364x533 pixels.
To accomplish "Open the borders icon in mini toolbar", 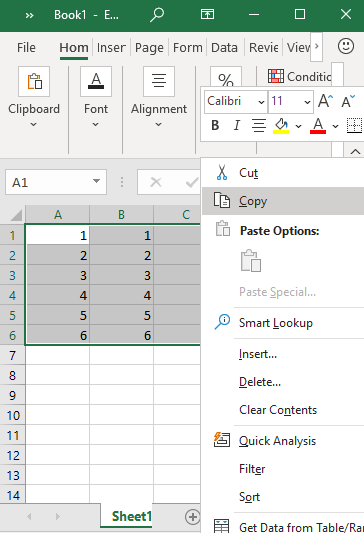I will coord(354,125).
